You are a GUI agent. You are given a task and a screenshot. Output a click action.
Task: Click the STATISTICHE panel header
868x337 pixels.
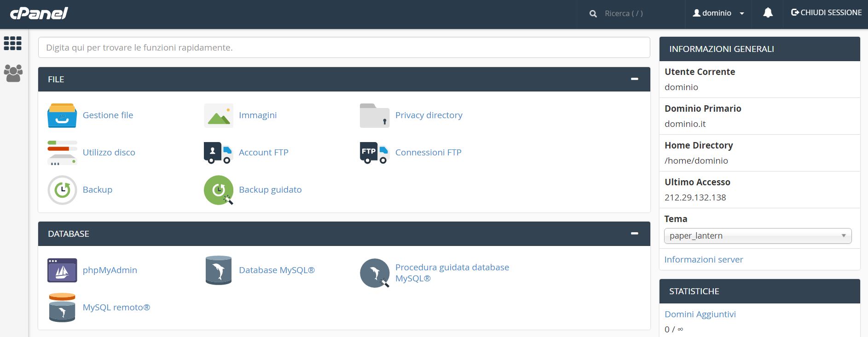click(x=760, y=291)
